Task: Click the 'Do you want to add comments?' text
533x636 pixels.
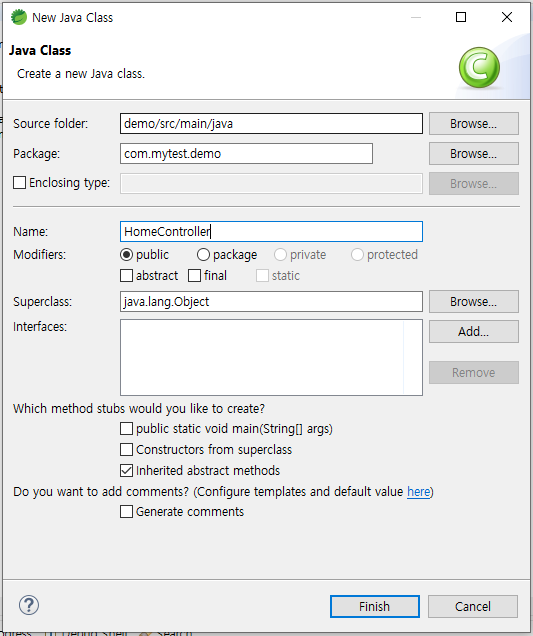Action: click(101, 492)
